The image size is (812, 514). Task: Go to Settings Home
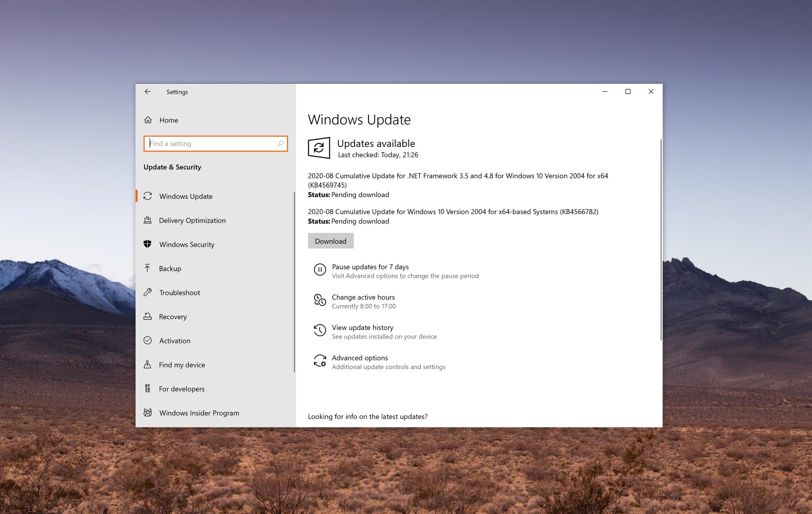click(x=215, y=120)
